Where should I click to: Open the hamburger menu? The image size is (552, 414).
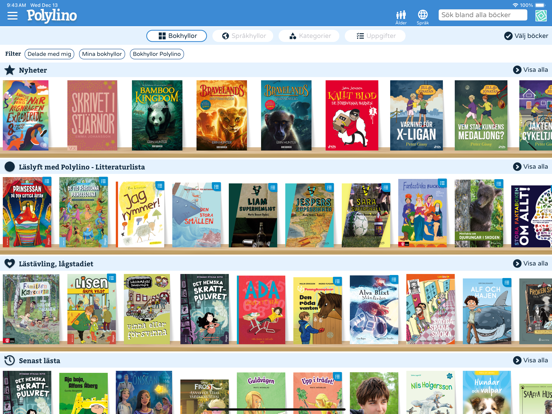(x=12, y=15)
